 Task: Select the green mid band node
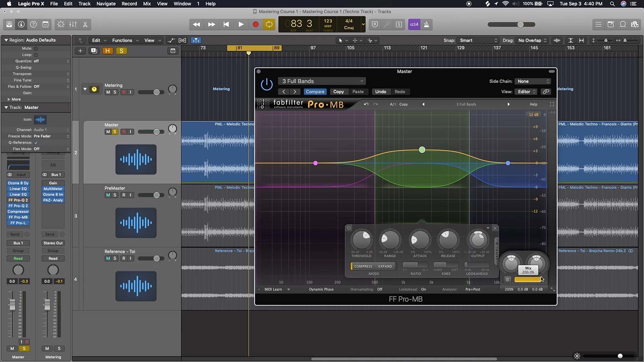[x=422, y=150]
